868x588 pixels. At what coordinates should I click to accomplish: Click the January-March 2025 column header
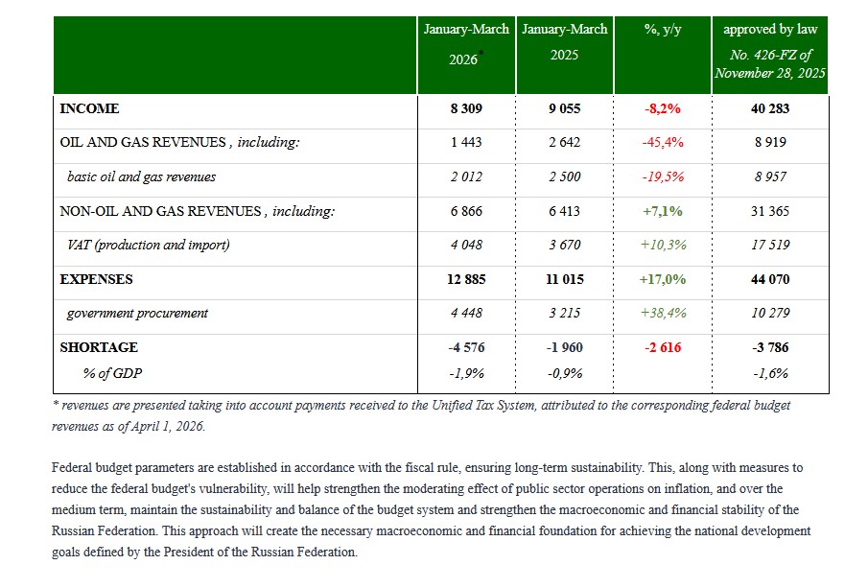pyautogui.click(x=564, y=42)
